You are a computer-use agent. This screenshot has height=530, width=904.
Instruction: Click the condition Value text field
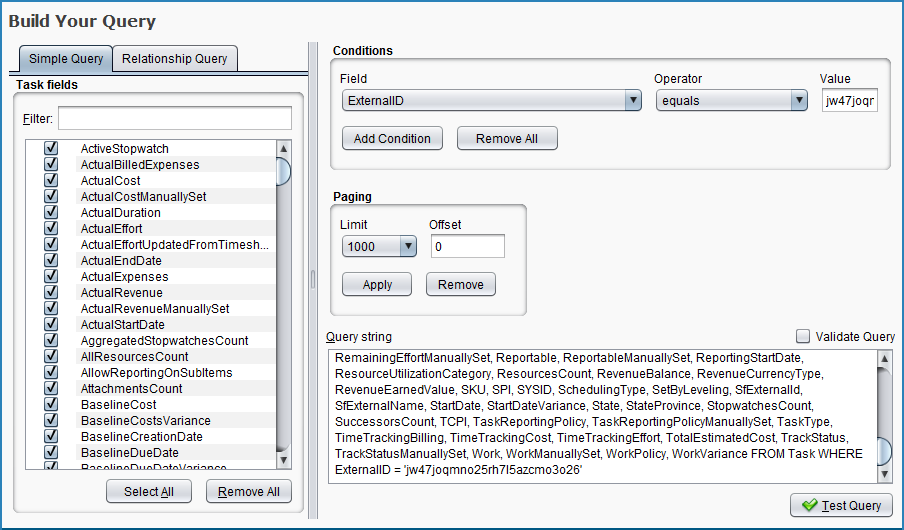[849, 101]
